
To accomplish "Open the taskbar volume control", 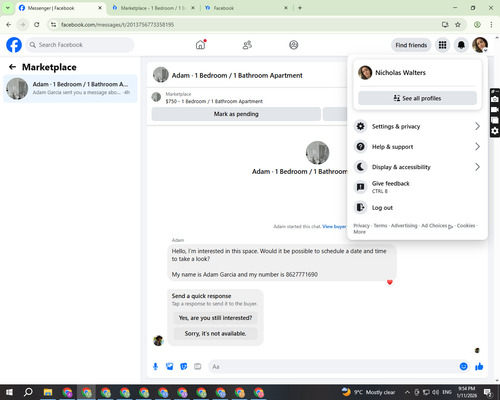I will pos(435,392).
